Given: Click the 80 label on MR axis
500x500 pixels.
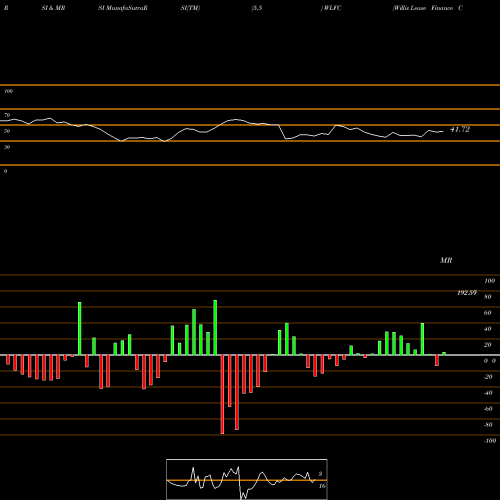Looking at the screenshot, I should [488, 297].
